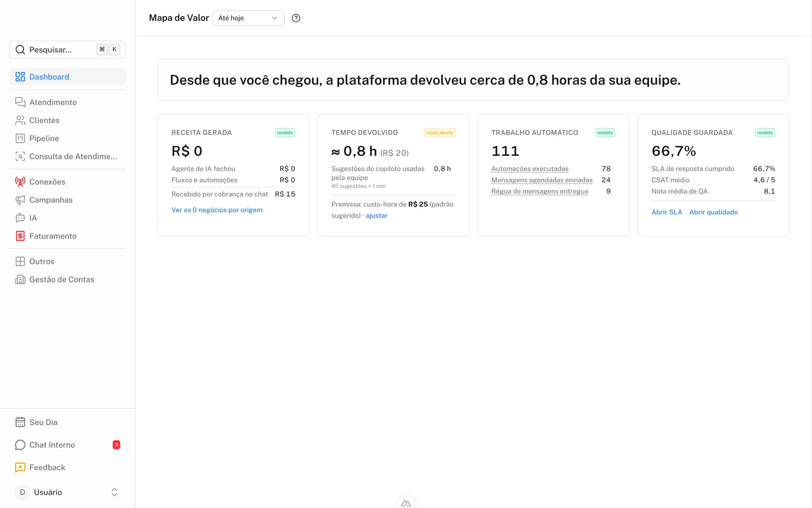Viewport: 812px width, 508px height.
Task: Click the Mapa de Valor page title
Action: click(179, 18)
